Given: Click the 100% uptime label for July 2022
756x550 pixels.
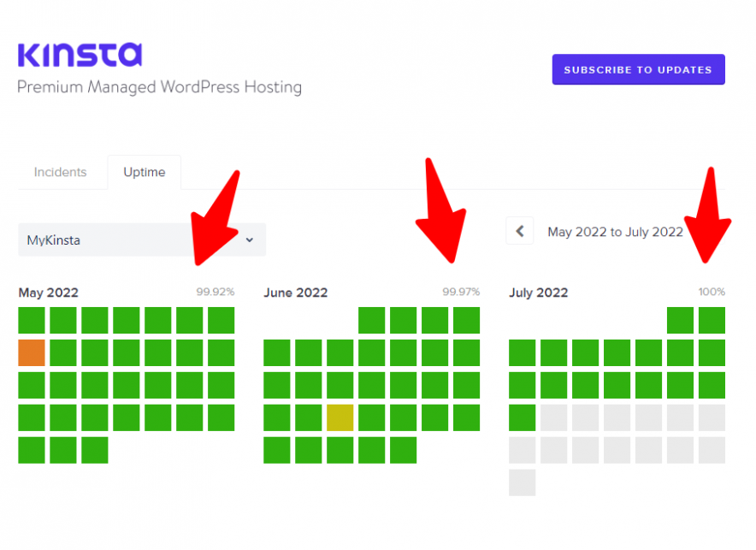Looking at the screenshot, I should [x=712, y=292].
